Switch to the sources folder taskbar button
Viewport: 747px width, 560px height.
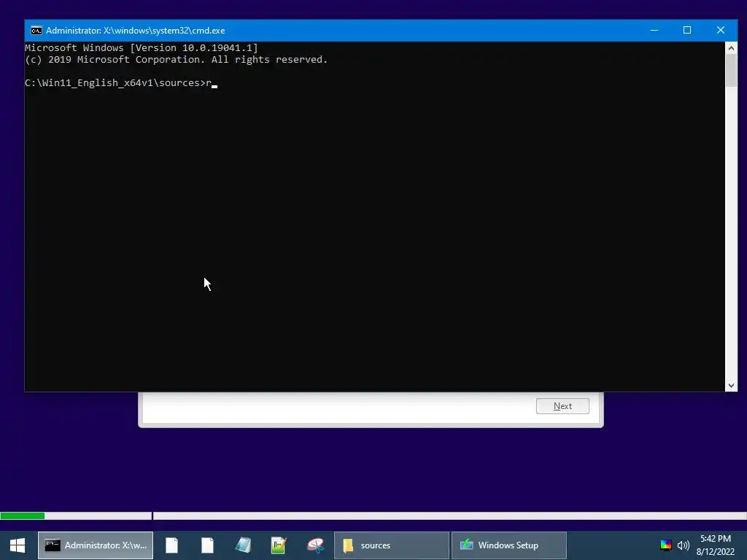[x=392, y=545]
